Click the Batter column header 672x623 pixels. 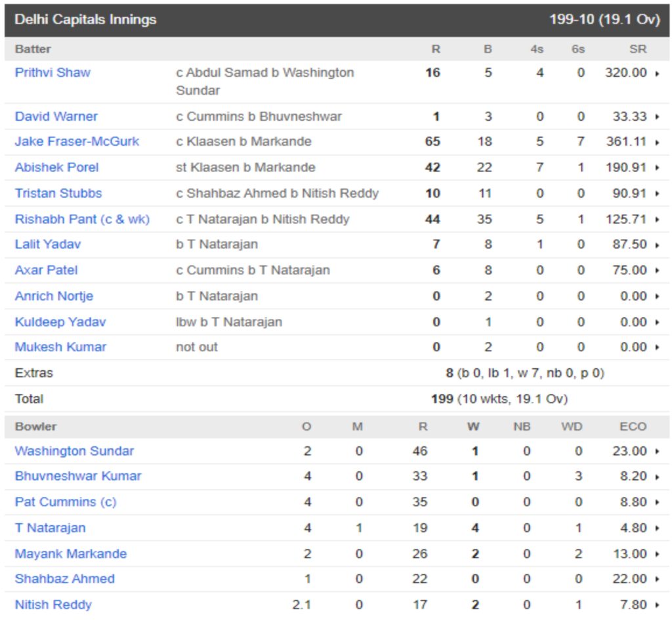33,49
